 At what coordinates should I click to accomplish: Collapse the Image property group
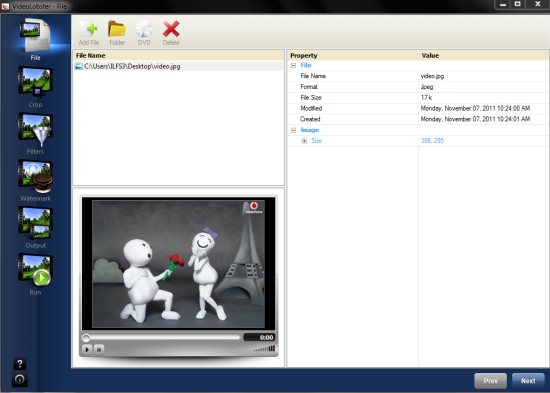click(294, 130)
